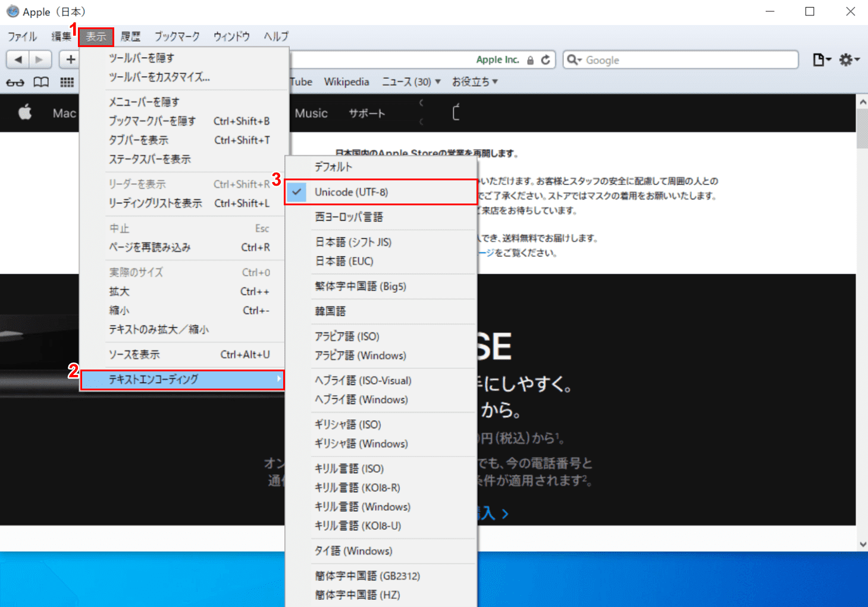Click the page scrollbar up arrow
Viewport: 868px width, 607px height.
[x=862, y=102]
